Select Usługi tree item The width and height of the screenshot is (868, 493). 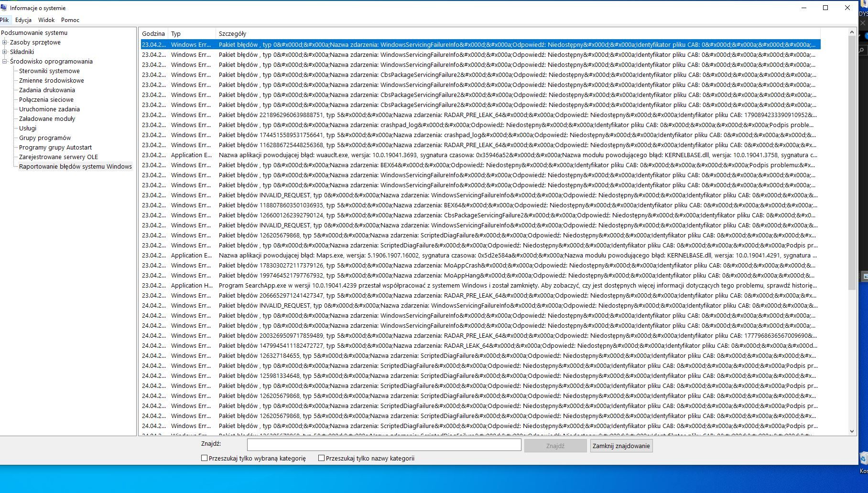click(x=28, y=128)
